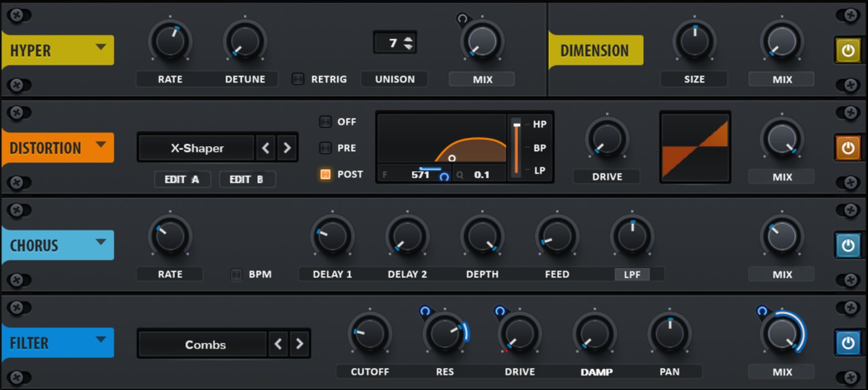Click the highlighted LPF label
The image size is (868, 390).
tap(632, 274)
